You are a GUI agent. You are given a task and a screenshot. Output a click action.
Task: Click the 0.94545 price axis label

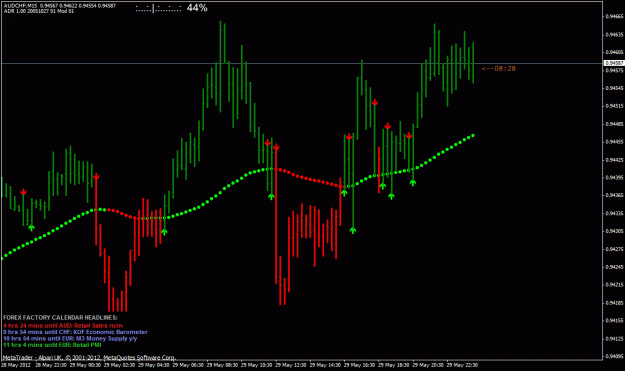tap(614, 88)
